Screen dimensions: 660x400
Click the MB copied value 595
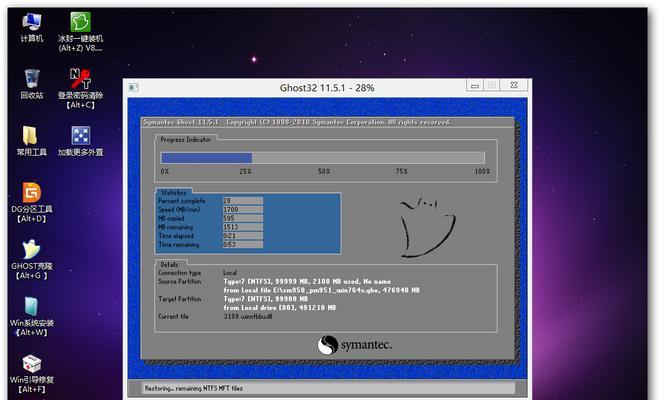point(243,218)
